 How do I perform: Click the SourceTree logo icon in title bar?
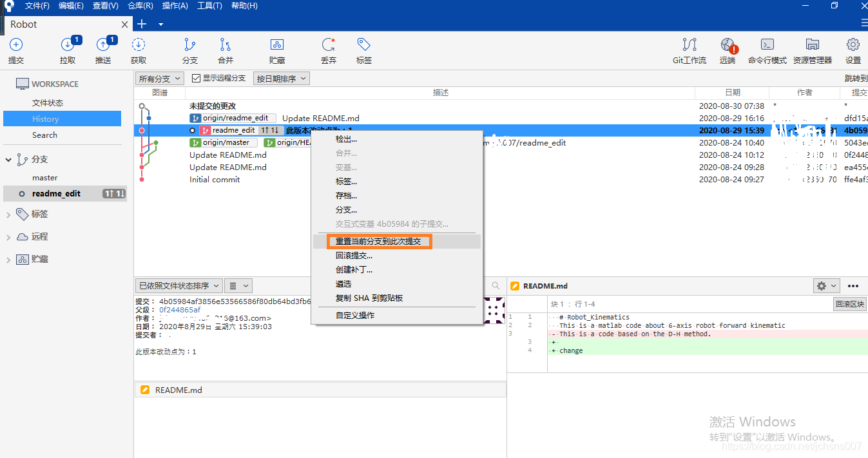coord(8,6)
